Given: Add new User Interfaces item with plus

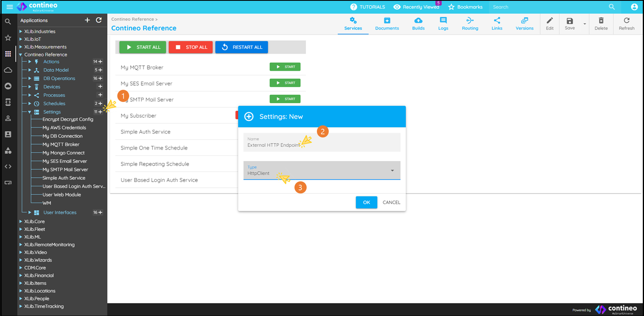Looking at the screenshot, I should [x=101, y=212].
